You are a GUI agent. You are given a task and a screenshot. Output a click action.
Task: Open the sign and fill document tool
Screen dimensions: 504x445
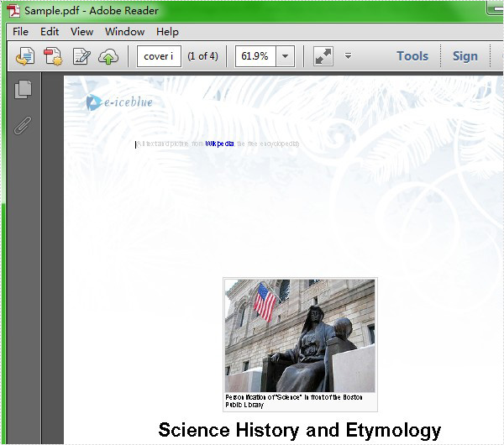[x=81, y=56]
